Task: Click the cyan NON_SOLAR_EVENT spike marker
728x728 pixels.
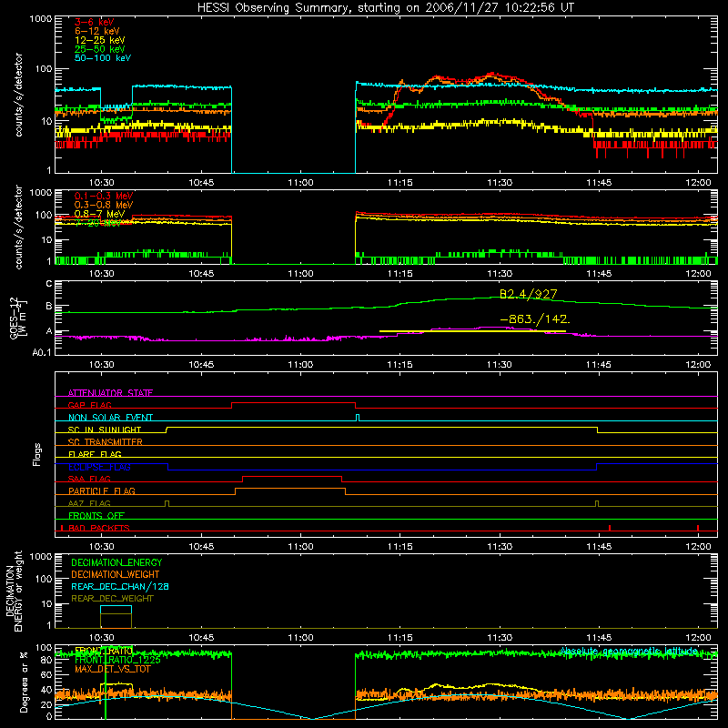Action: pyautogui.click(x=357, y=418)
